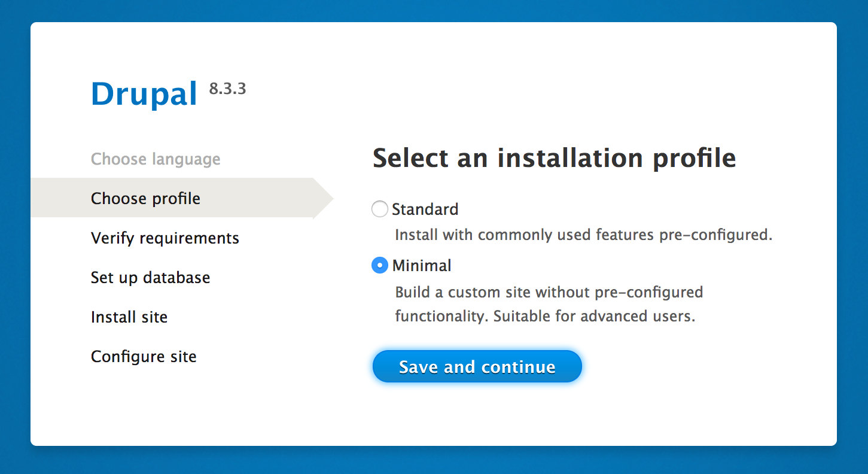Go to the Set up database step
Viewport: 868px width, 474px height.
pos(151,278)
